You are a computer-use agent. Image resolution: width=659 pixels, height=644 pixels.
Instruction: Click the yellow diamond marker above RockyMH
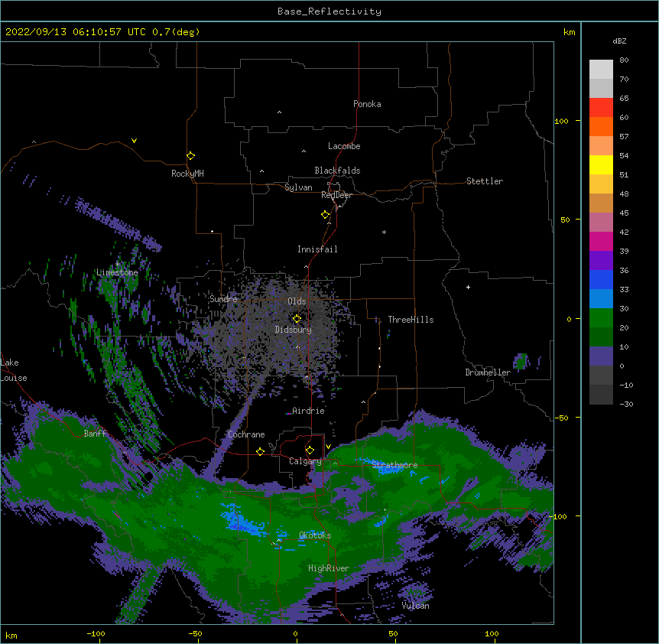pos(190,156)
